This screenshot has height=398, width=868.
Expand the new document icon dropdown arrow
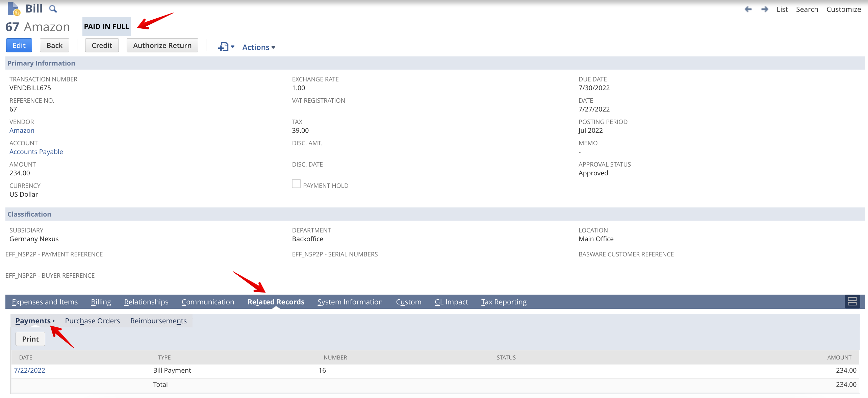point(233,47)
